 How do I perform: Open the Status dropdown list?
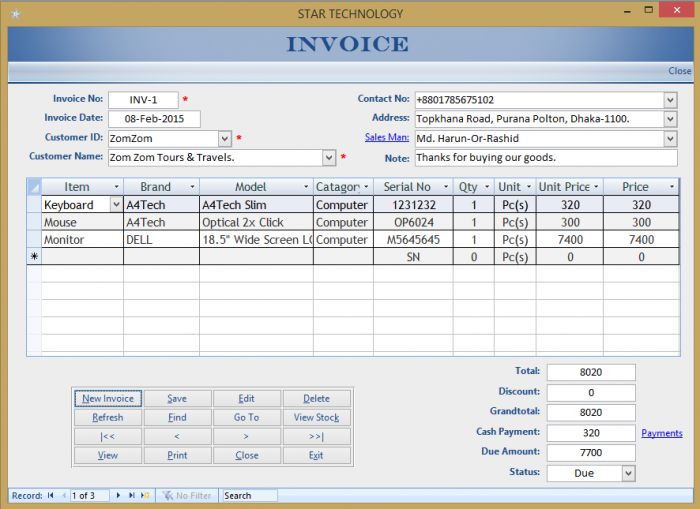[628, 473]
